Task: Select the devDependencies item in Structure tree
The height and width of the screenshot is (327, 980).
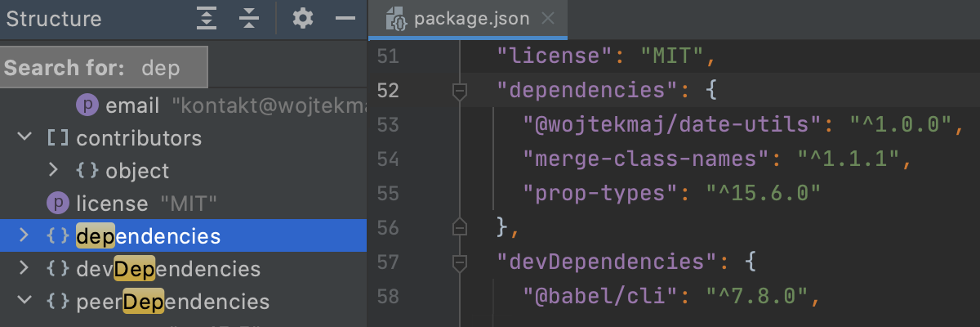Action: point(184,268)
